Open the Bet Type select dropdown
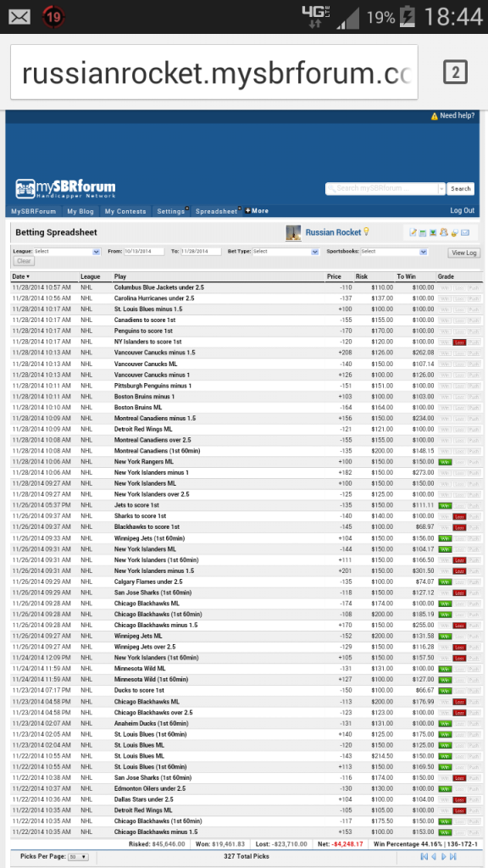This screenshot has width=488, height=868. click(286, 251)
